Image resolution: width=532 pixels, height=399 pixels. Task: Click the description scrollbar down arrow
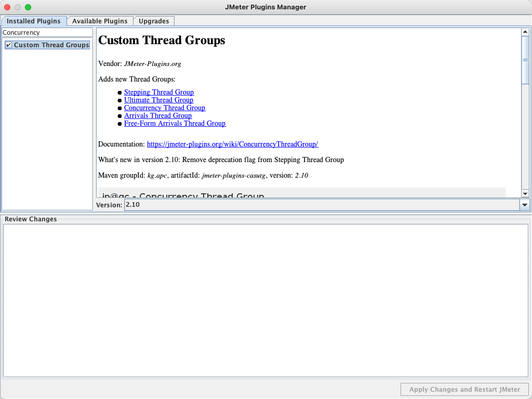[525, 194]
